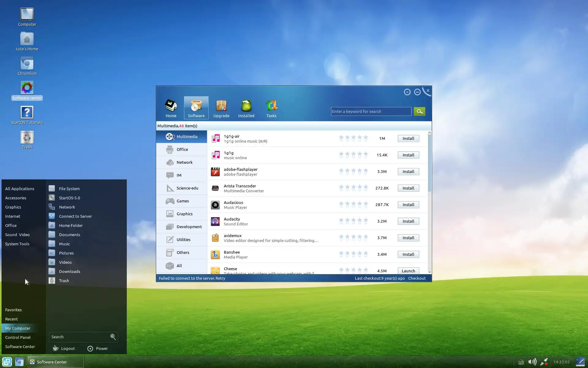The height and width of the screenshot is (368, 588).
Task: Click the green search magnifier button
Action: [419, 111]
